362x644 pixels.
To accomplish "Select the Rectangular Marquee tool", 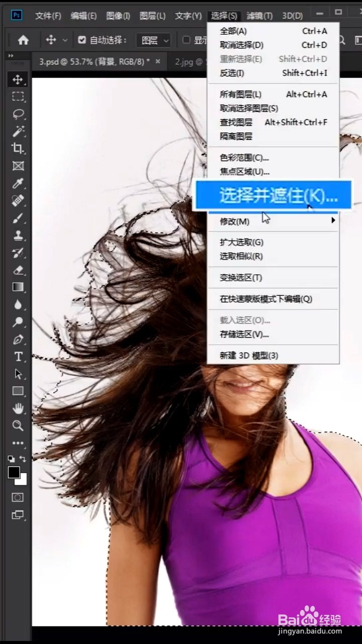I will tap(18, 97).
